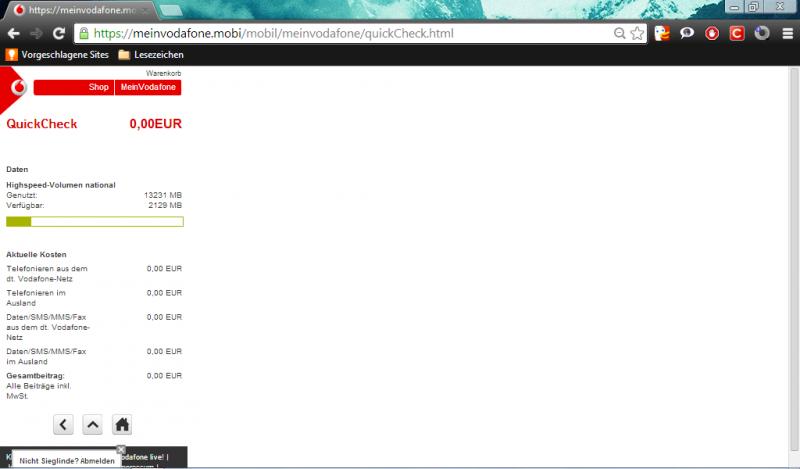Click the Warenkorb link
Viewport: 800px width, 469px height.
coord(163,73)
